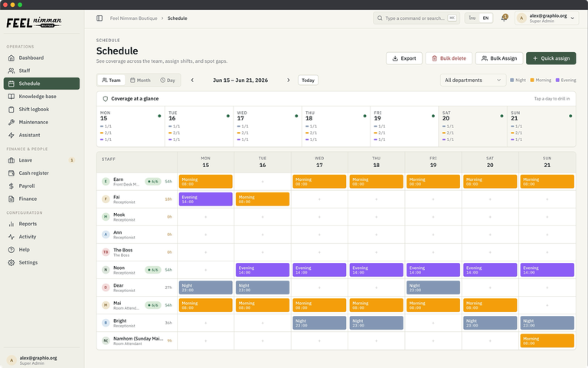The height and width of the screenshot is (368, 588).
Task: Click Earn's avatar in staff list
Action: (106, 182)
